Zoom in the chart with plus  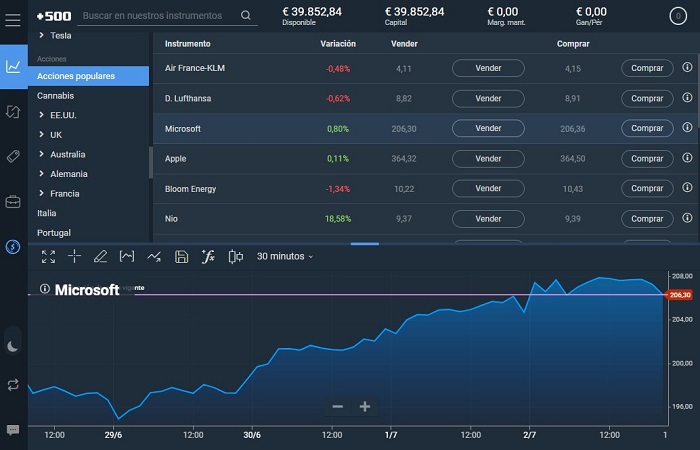365,406
